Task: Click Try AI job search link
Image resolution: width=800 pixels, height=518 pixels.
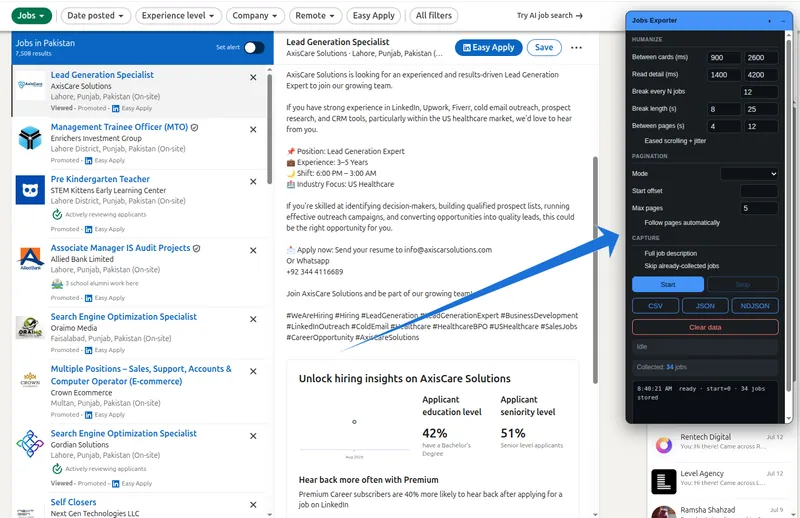Action: coord(549,16)
